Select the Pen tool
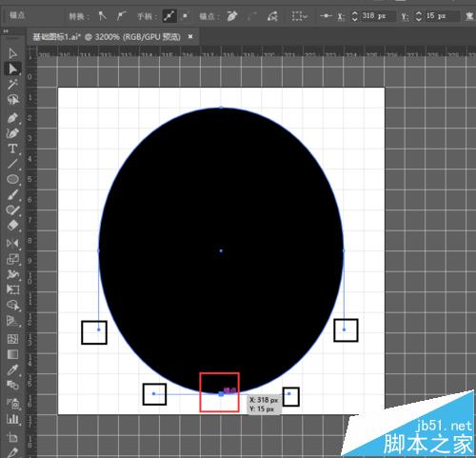Image resolution: width=476 pixels, height=458 pixels. (x=12, y=118)
